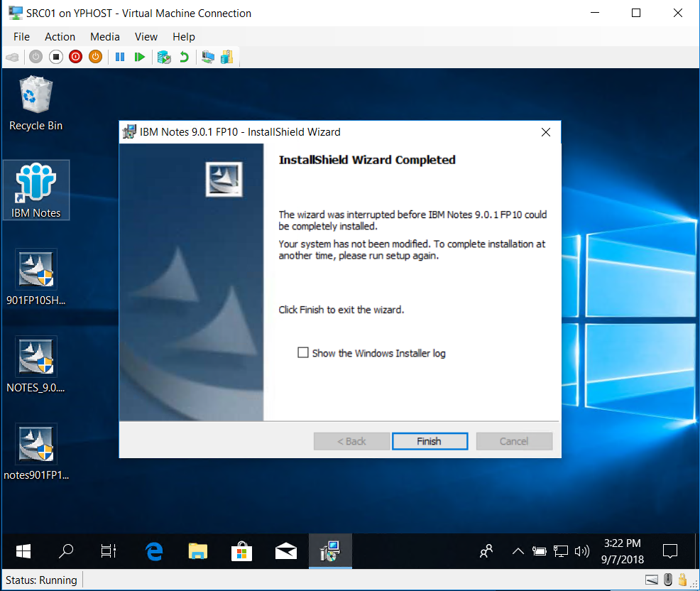Click the Status: Running text
The width and height of the screenshot is (700, 591).
tap(41, 580)
